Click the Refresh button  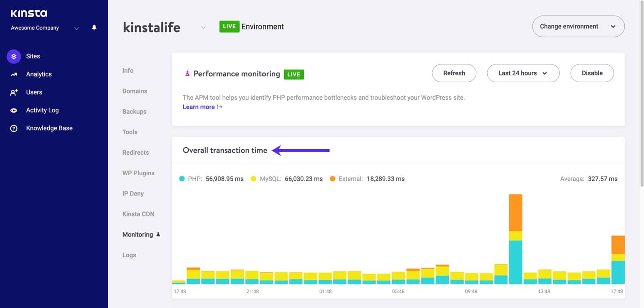click(454, 73)
